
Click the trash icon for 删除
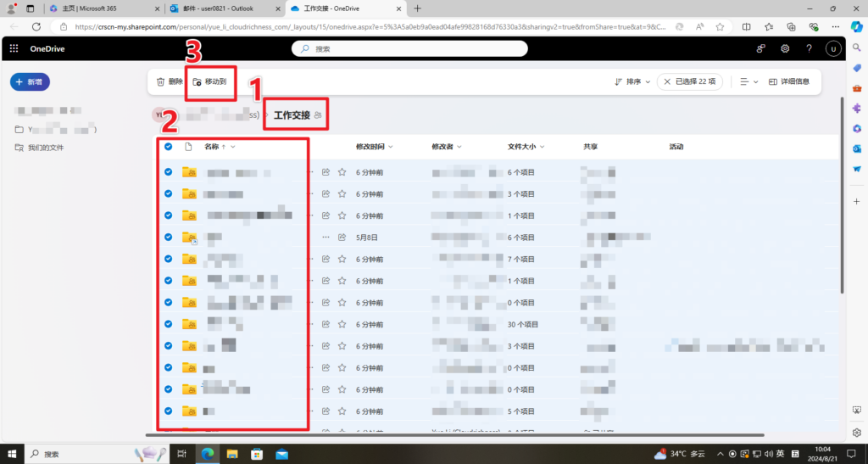pyautogui.click(x=160, y=81)
